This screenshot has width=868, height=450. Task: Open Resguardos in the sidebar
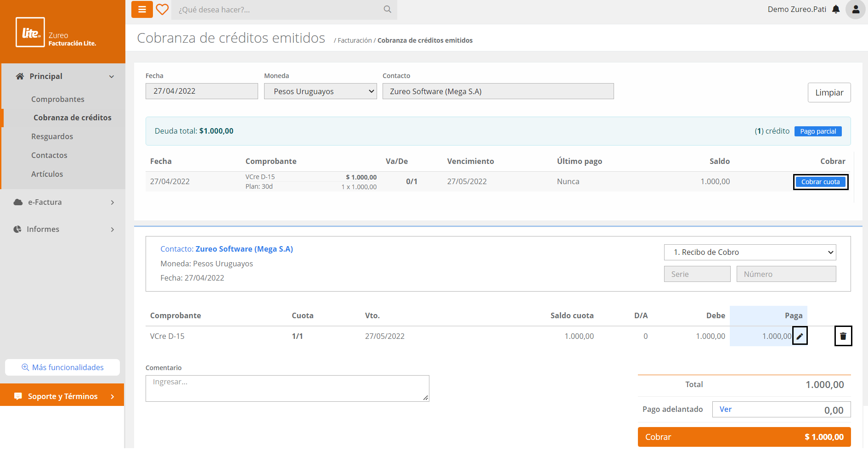click(x=52, y=136)
